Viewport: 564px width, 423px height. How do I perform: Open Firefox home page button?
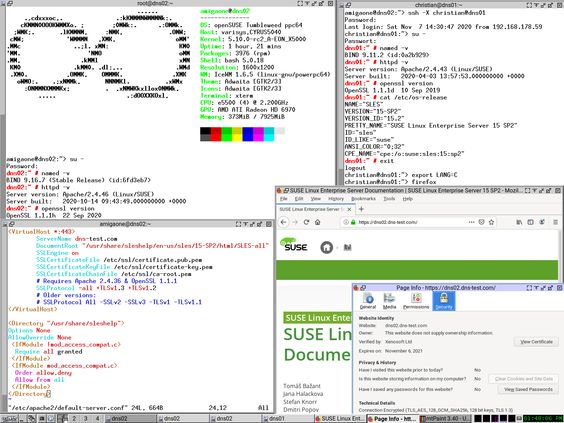coord(318,222)
